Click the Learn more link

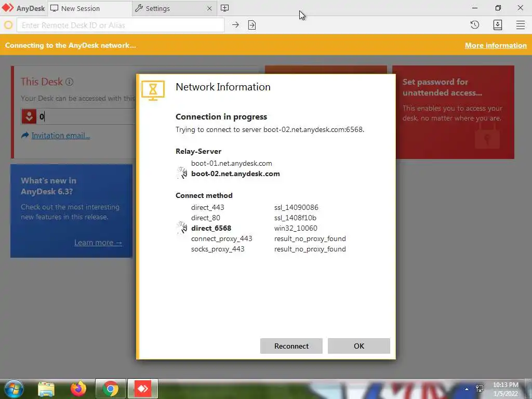(98, 243)
